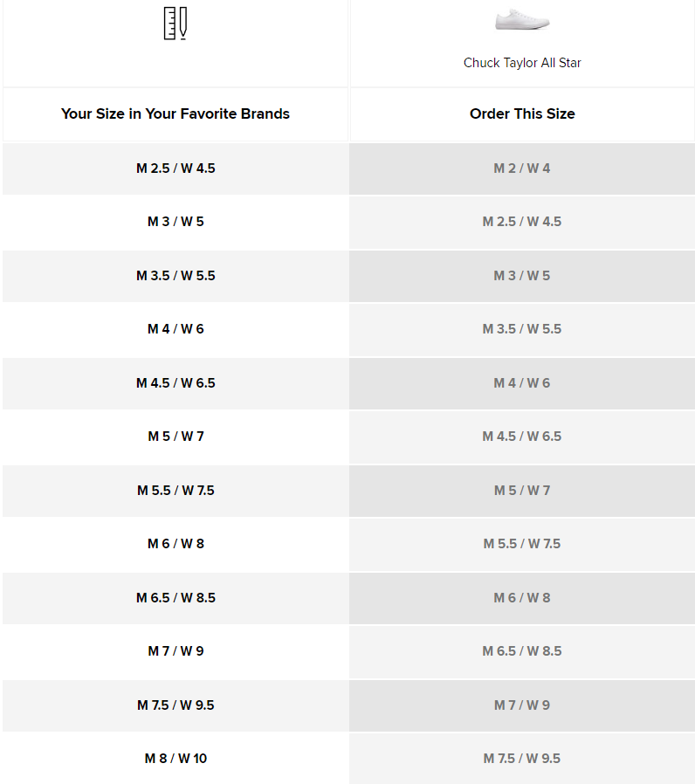This screenshot has height=784, width=695.
Task: Click the 'Order This Size' column header
Action: tap(522, 113)
